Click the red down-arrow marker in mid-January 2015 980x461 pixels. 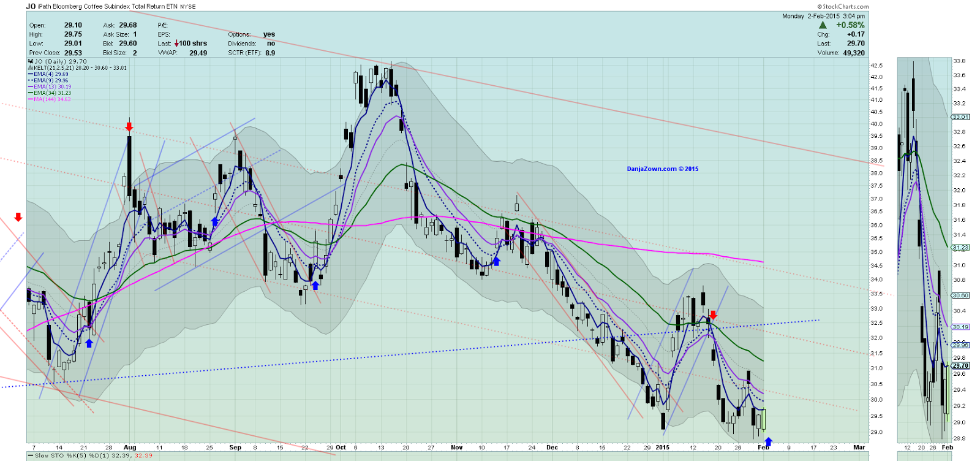click(x=712, y=315)
